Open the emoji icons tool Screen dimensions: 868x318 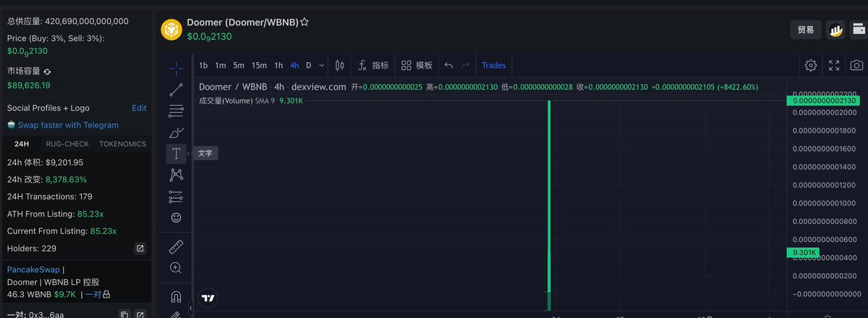pyautogui.click(x=176, y=217)
